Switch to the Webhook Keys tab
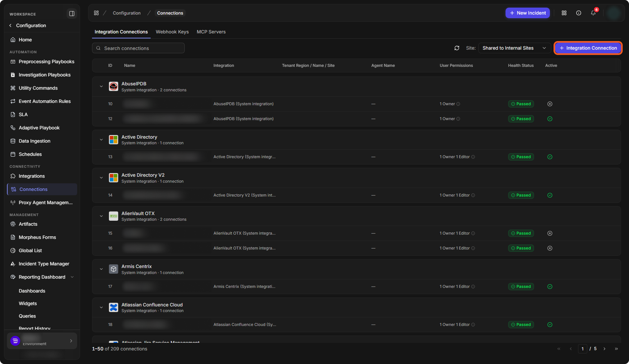The width and height of the screenshot is (629, 364). tap(172, 32)
